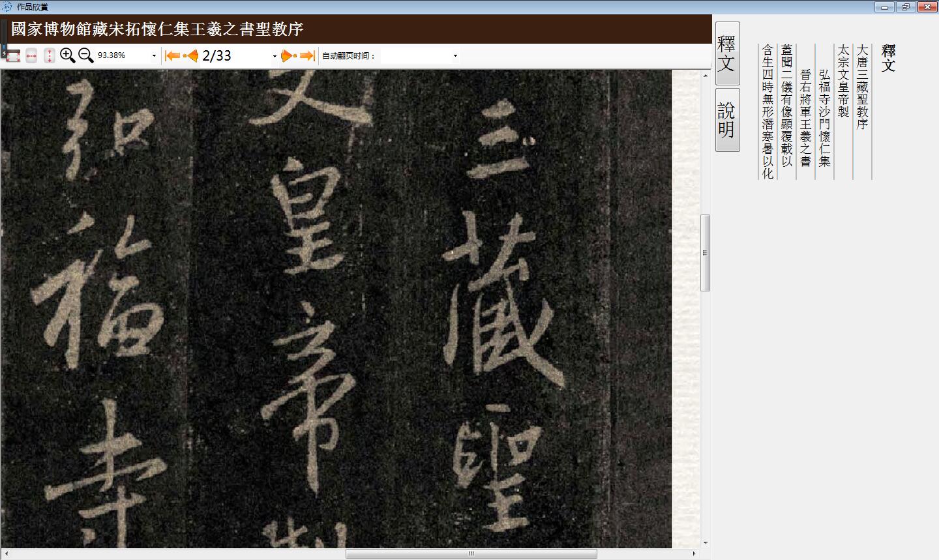Viewport: 939px width, 560px height.
Task: Click the title 國家博物館藏宋拓懷仁集王羲之書聖教序
Action: pyautogui.click(x=157, y=29)
